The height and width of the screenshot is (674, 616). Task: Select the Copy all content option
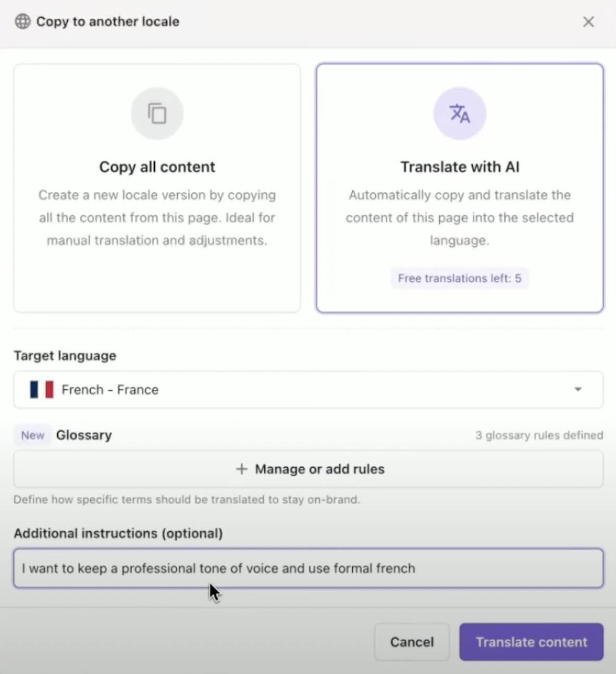pos(157,188)
